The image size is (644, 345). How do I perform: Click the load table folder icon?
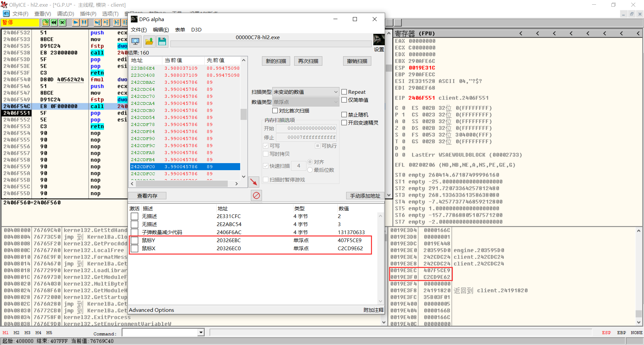pyautogui.click(x=149, y=41)
